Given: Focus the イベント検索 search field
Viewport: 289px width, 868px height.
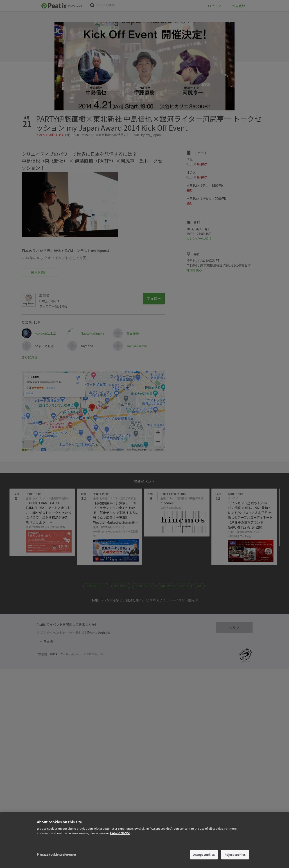Looking at the screenshot, I should [x=105, y=5].
